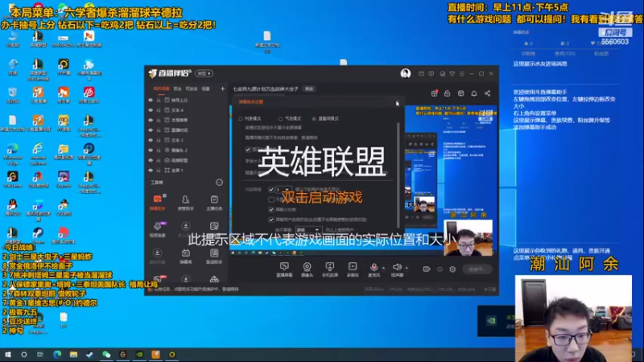Select the 本局菜单 source row
Viewport: 644px width, 362px height.
click(x=187, y=120)
